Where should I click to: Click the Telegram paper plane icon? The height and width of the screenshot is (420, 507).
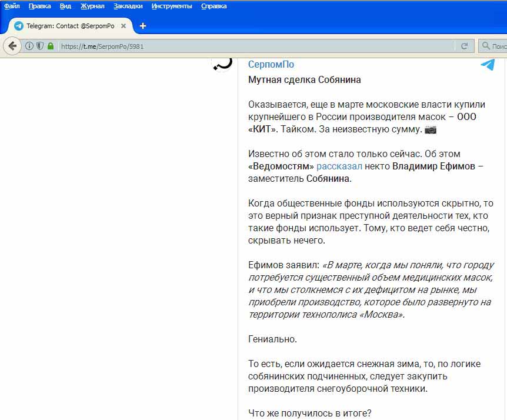488,64
